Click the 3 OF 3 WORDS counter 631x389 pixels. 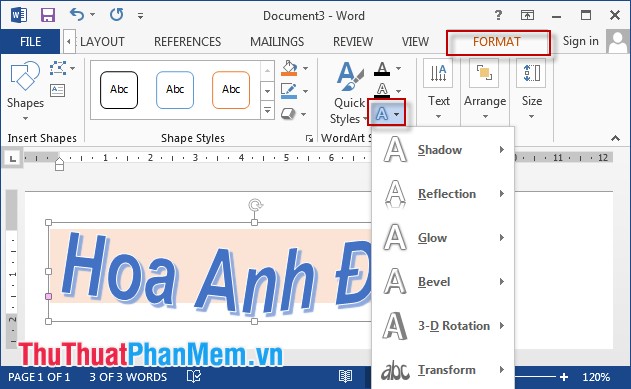(x=128, y=377)
